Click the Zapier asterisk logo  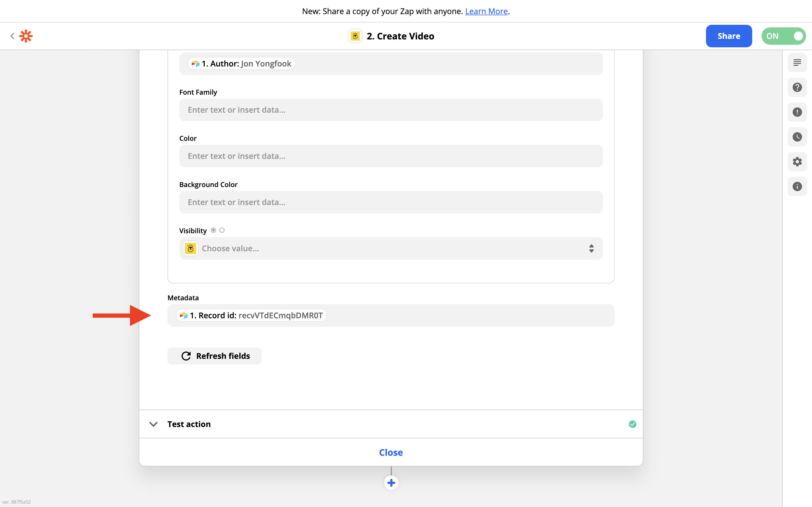26,36
